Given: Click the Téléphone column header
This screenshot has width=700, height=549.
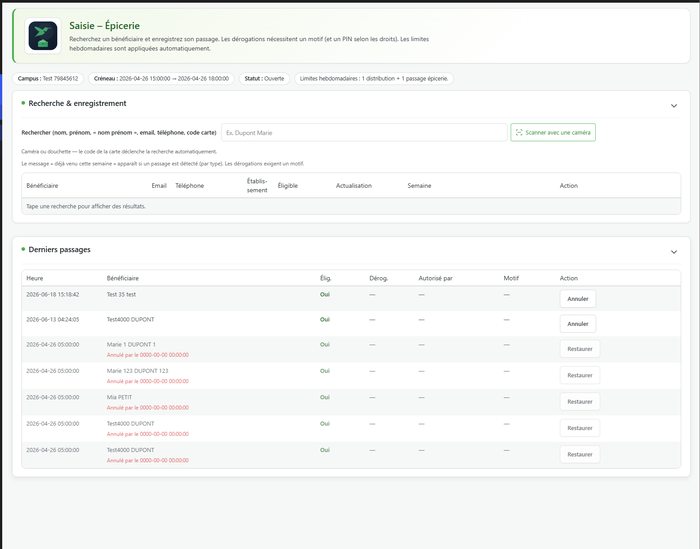Looking at the screenshot, I should tap(189, 186).
